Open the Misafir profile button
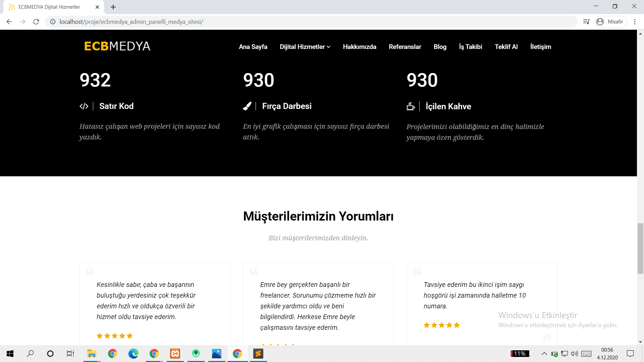The image size is (644, 362). (x=610, y=22)
